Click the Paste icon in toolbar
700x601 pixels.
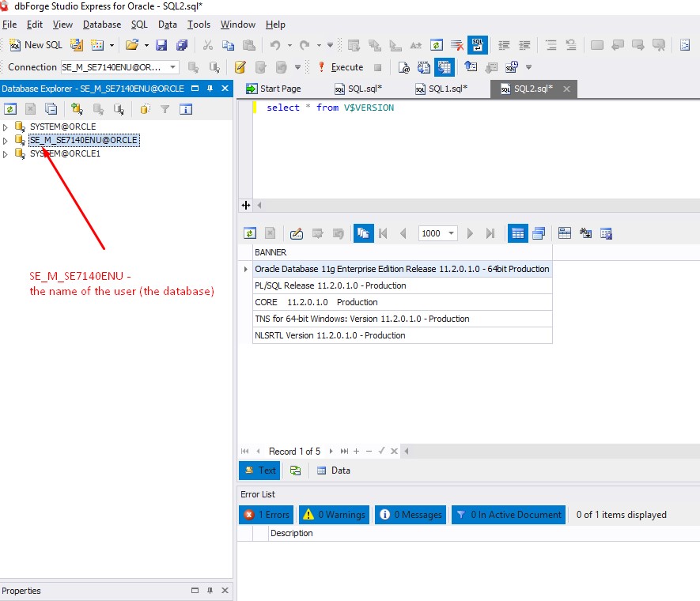248,44
